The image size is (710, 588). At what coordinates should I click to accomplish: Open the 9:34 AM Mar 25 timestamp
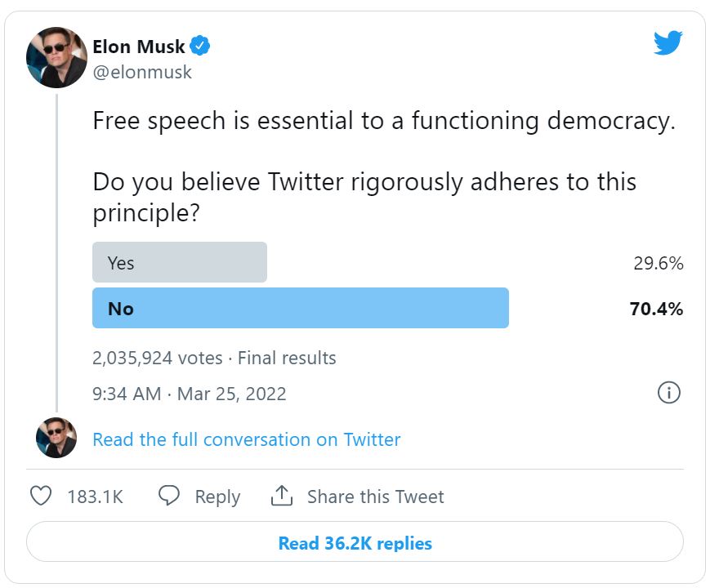click(x=190, y=394)
